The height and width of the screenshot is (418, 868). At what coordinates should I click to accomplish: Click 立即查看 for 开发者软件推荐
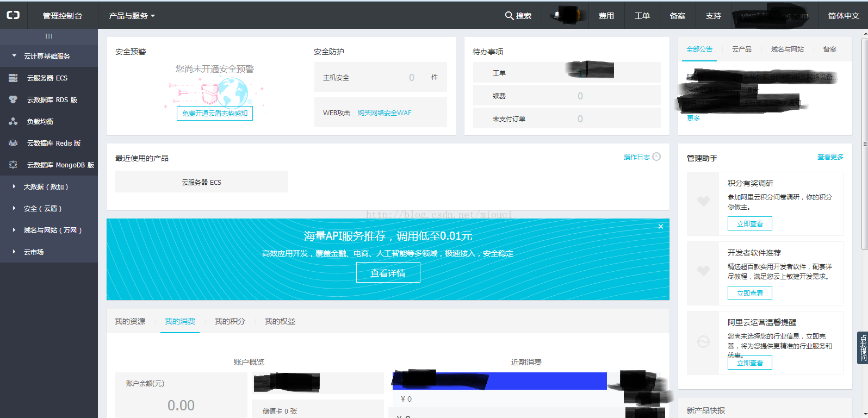click(750, 293)
